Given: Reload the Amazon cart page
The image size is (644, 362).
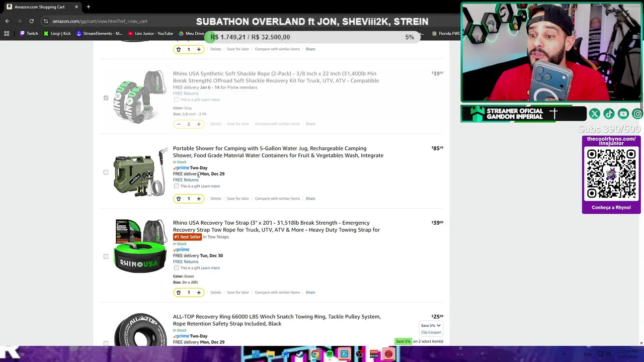Looking at the screenshot, I should coord(31,21).
